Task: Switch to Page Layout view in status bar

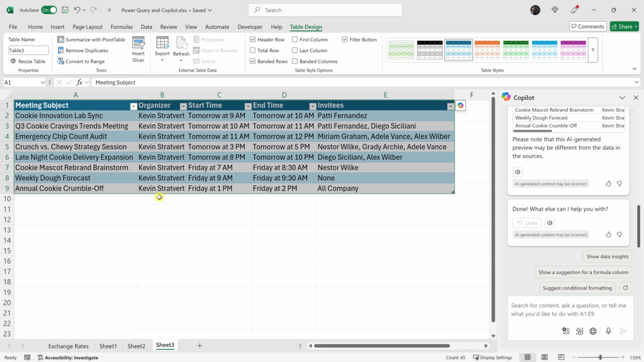Action: tap(545, 357)
